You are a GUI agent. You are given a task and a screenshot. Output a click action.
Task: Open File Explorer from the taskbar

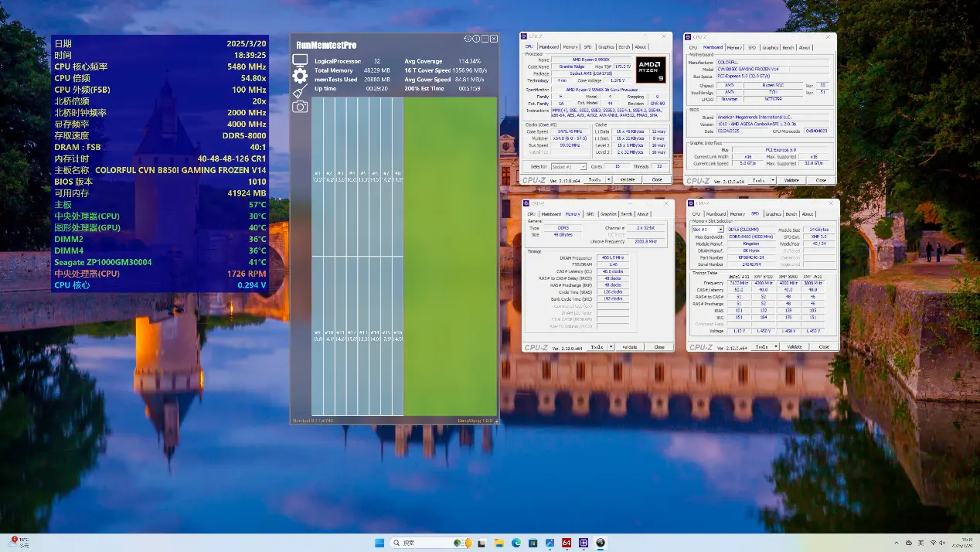click(499, 543)
